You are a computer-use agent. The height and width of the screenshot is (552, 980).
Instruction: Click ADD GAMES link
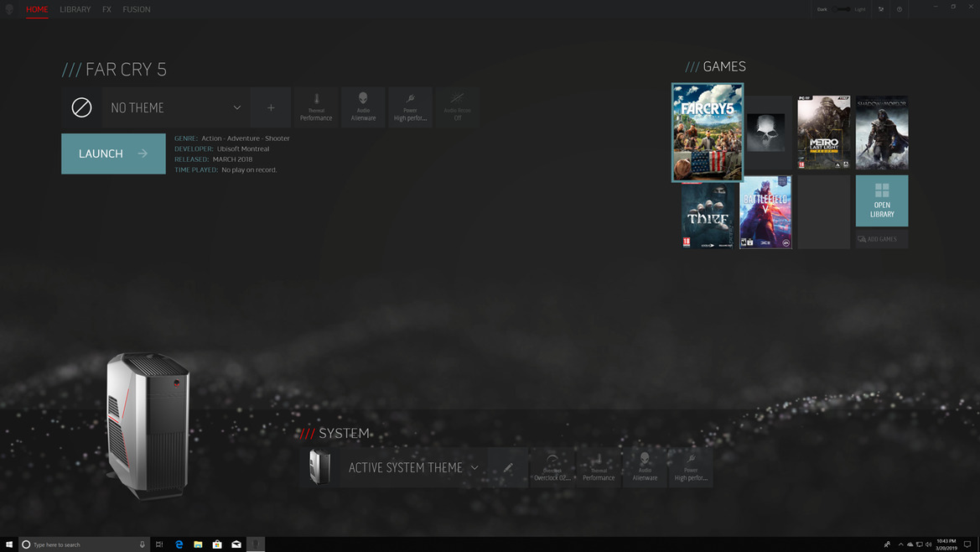coord(882,239)
